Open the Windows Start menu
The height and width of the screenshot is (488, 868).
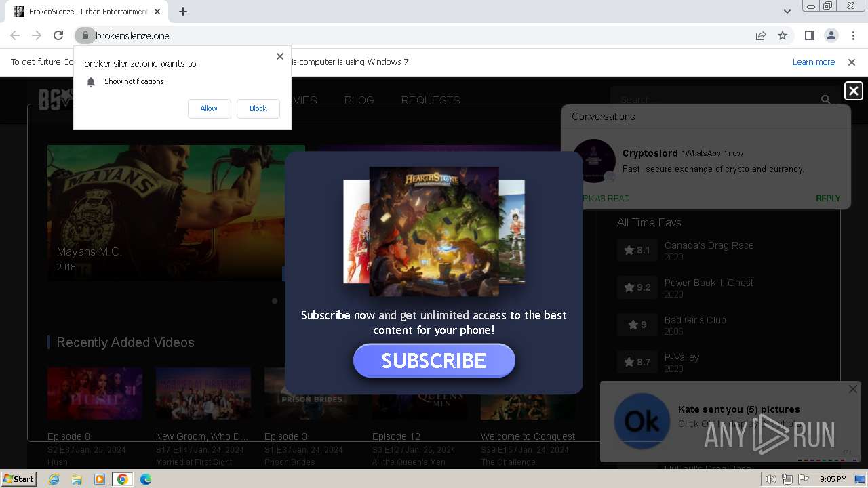click(19, 479)
